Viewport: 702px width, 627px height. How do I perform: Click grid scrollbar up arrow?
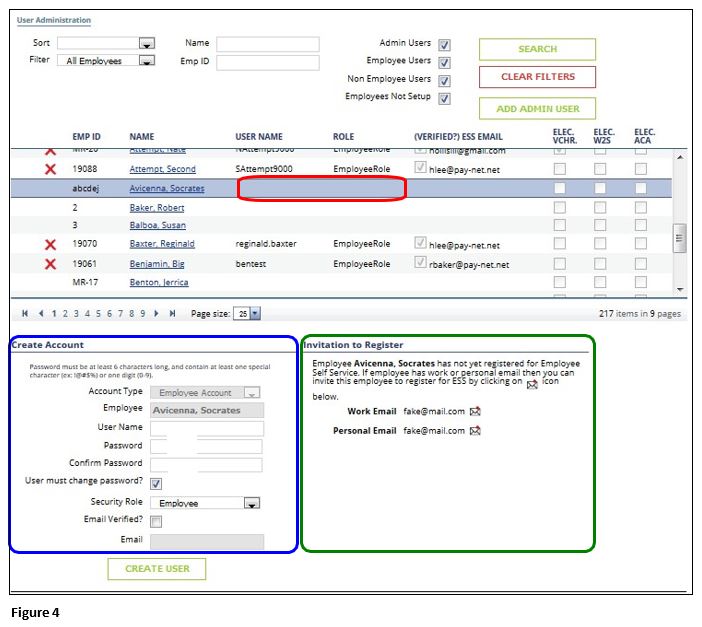[x=680, y=157]
